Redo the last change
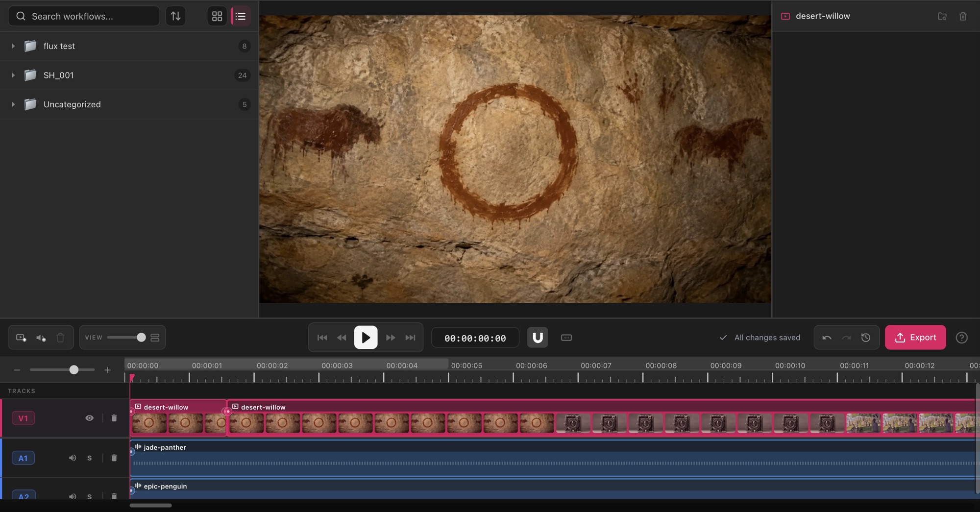The image size is (980, 512). pos(846,338)
